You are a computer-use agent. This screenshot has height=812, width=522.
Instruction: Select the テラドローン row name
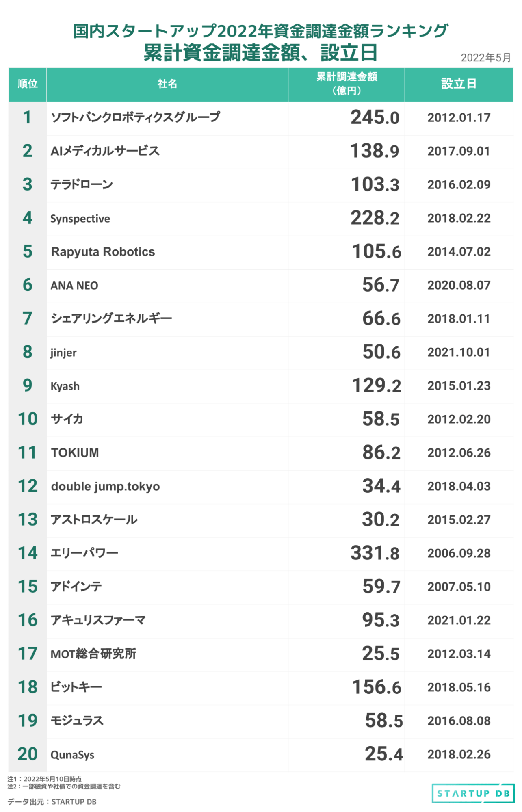click(x=82, y=185)
